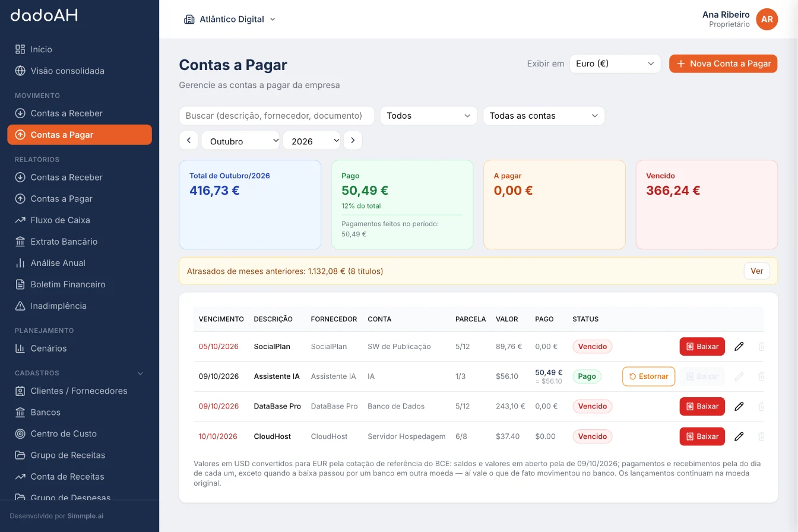Screen dimensions: 798x532
Task: Edit the SocialPlan entry with pencil icon
Action: 739,346
